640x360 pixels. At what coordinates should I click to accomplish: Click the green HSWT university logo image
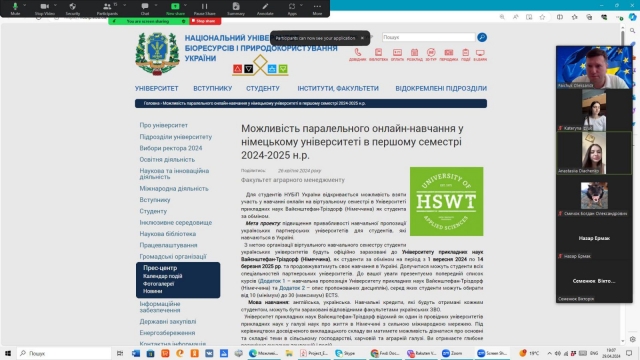click(447, 201)
